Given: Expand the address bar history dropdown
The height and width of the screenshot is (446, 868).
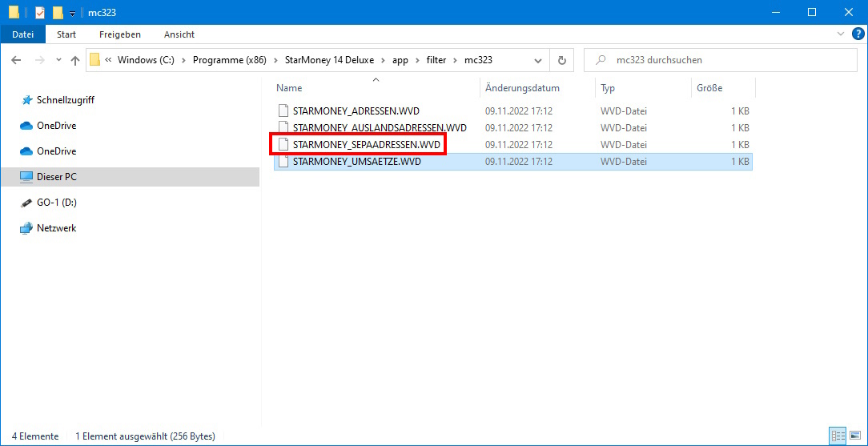Looking at the screenshot, I should [537, 60].
